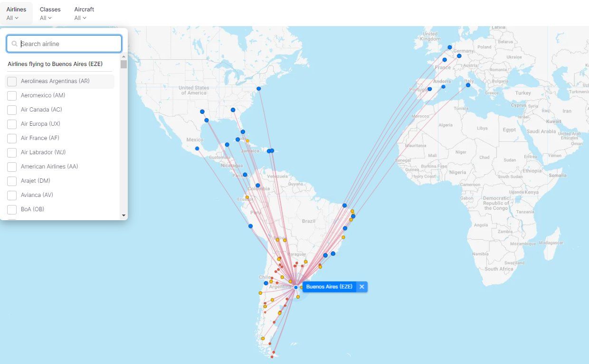Image resolution: width=589 pixels, height=364 pixels.
Task: Click the airport marker in Germany
Action: tap(459, 56)
